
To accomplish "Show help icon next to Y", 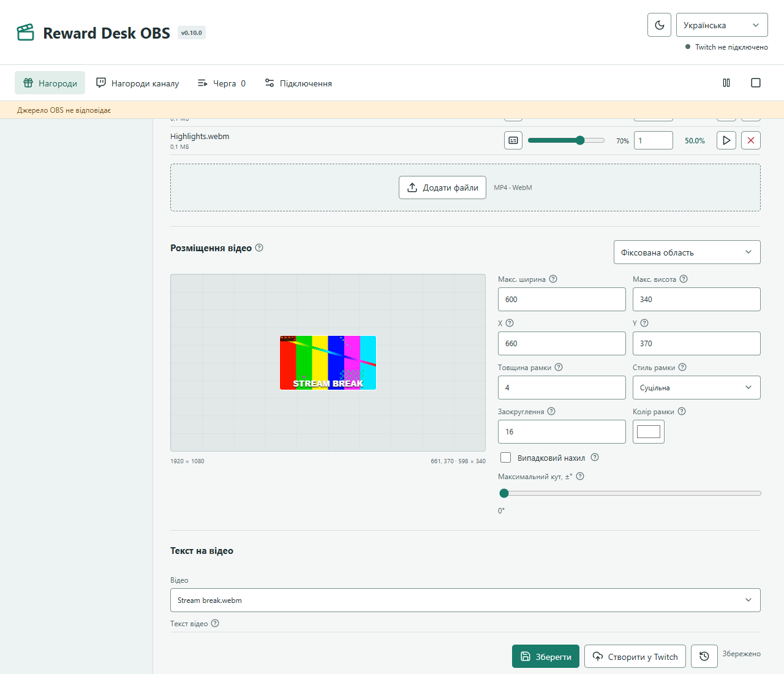I will coord(644,323).
